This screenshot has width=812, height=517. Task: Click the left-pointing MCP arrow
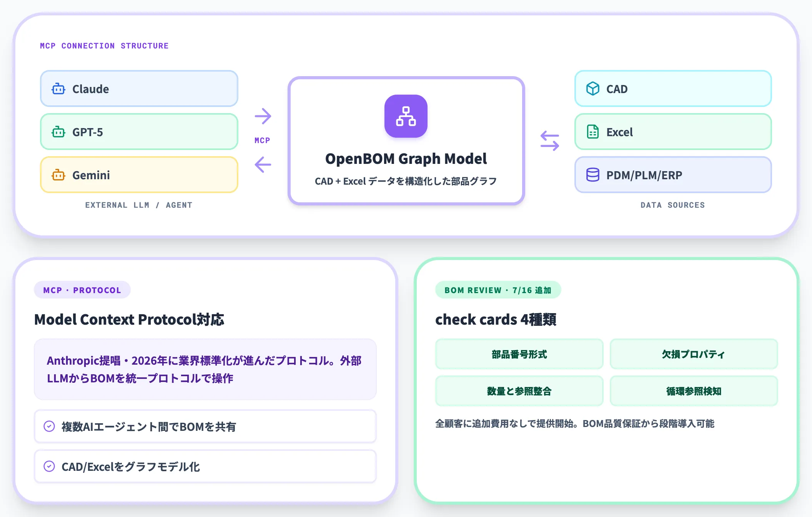point(263,165)
